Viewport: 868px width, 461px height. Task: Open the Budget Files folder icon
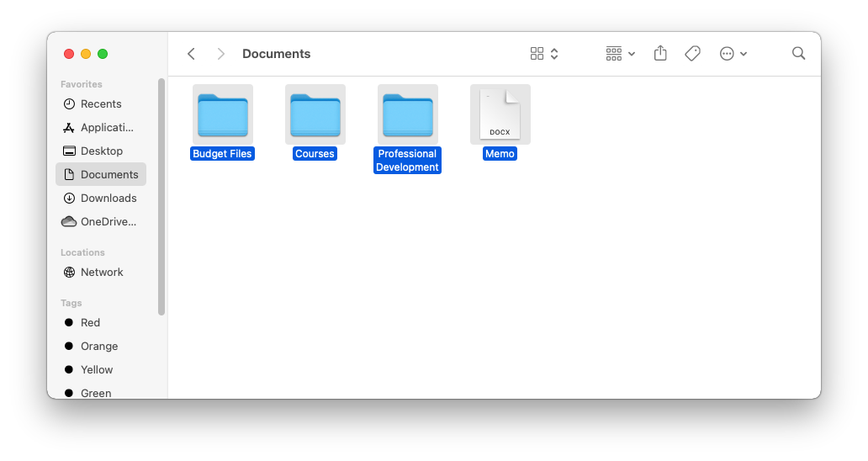pos(223,114)
